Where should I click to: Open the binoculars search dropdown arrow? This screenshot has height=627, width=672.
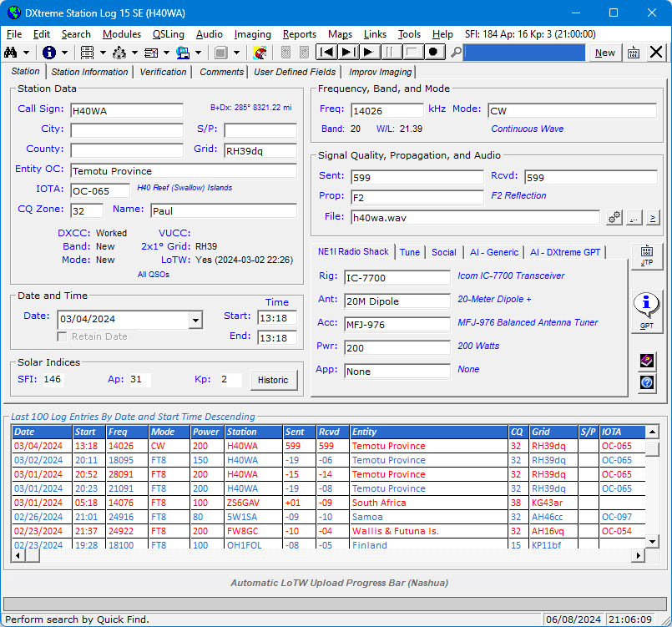pyautogui.click(x=26, y=53)
